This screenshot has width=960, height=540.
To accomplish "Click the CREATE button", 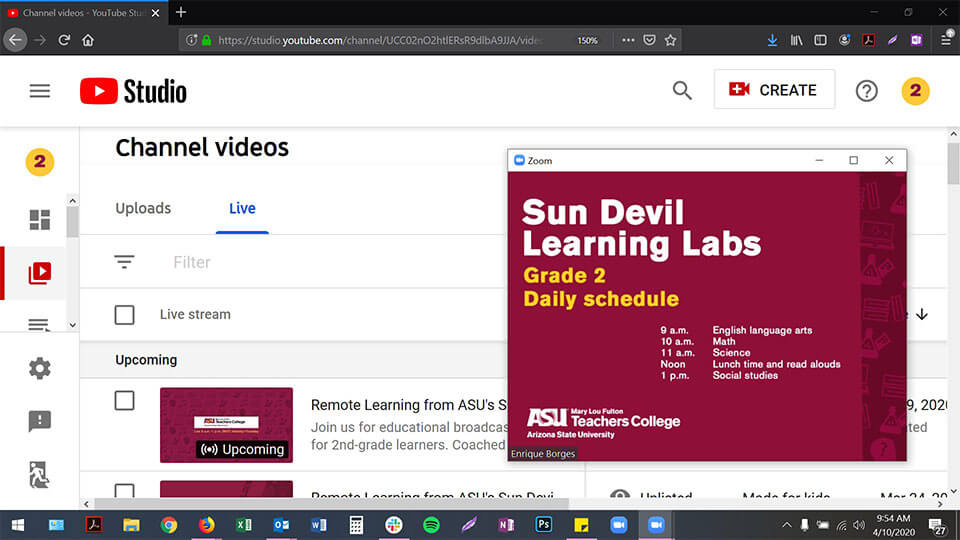I will [x=774, y=89].
